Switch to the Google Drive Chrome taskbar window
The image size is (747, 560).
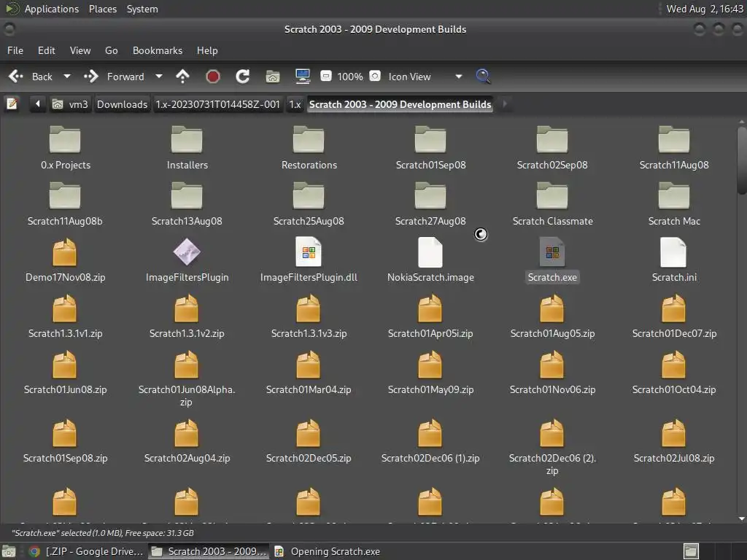(x=86, y=551)
